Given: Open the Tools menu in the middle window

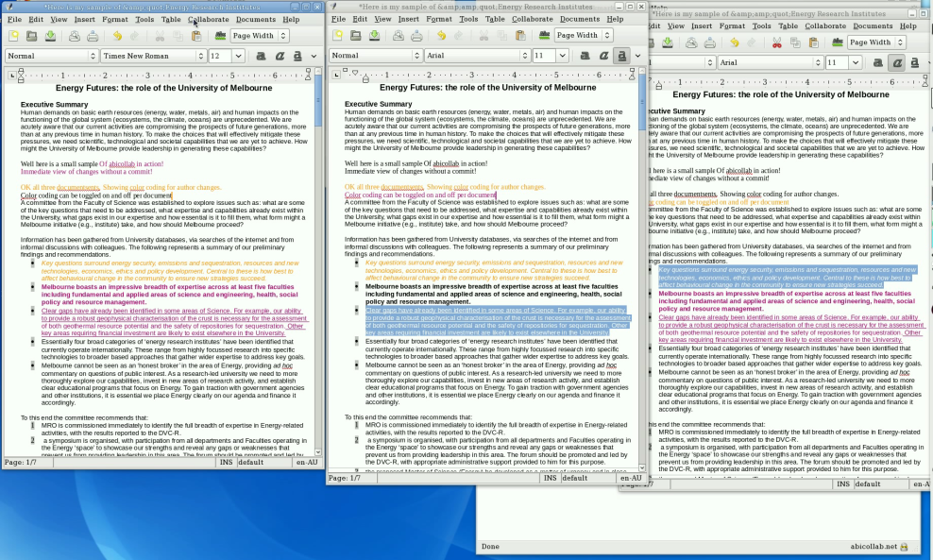Looking at the screenshot, I should (x=468, y=19).
